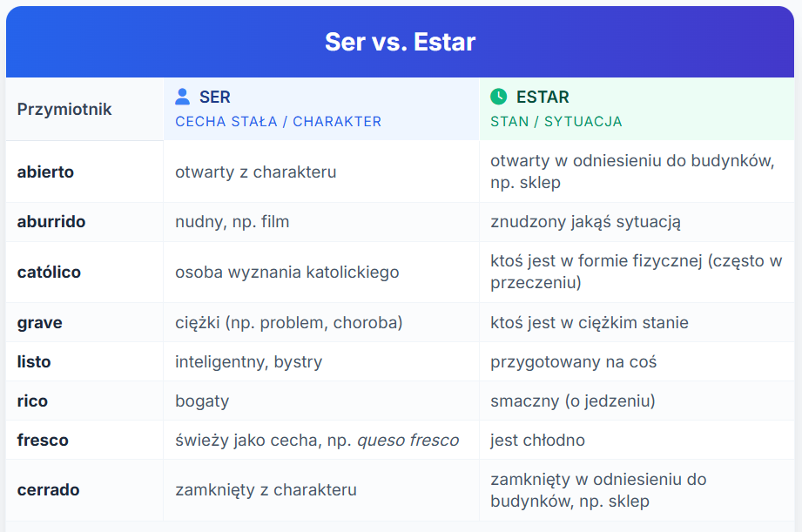Click the católico row label
This screenshot has height=532, width=802.
49,273
